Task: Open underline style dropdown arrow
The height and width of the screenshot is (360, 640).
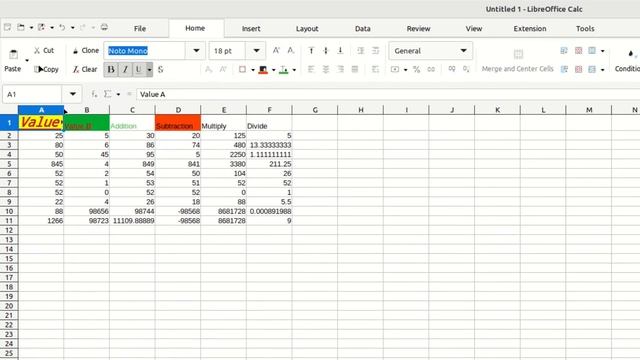Action: (x=149, y=70)
